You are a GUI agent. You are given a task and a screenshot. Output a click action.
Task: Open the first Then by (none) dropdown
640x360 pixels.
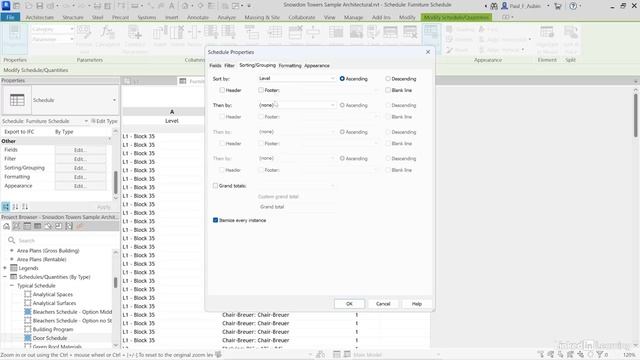point(297,105)
